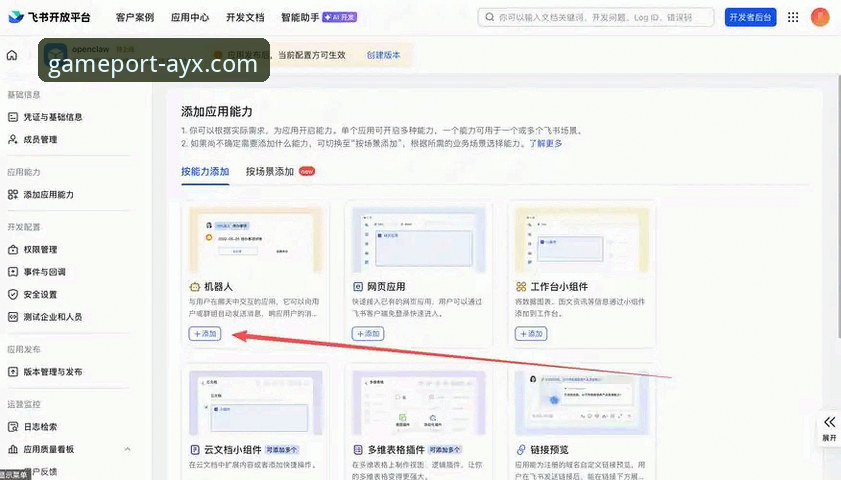The width and height of the screenshot is (841, 480).
Task: Open the 应用中心 menu
Action: point(190,18)
